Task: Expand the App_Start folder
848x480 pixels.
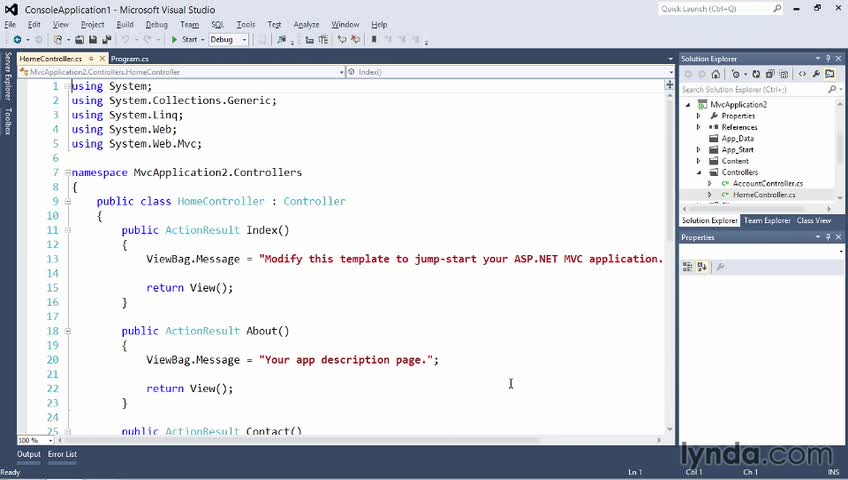Action: pos(698,150)
